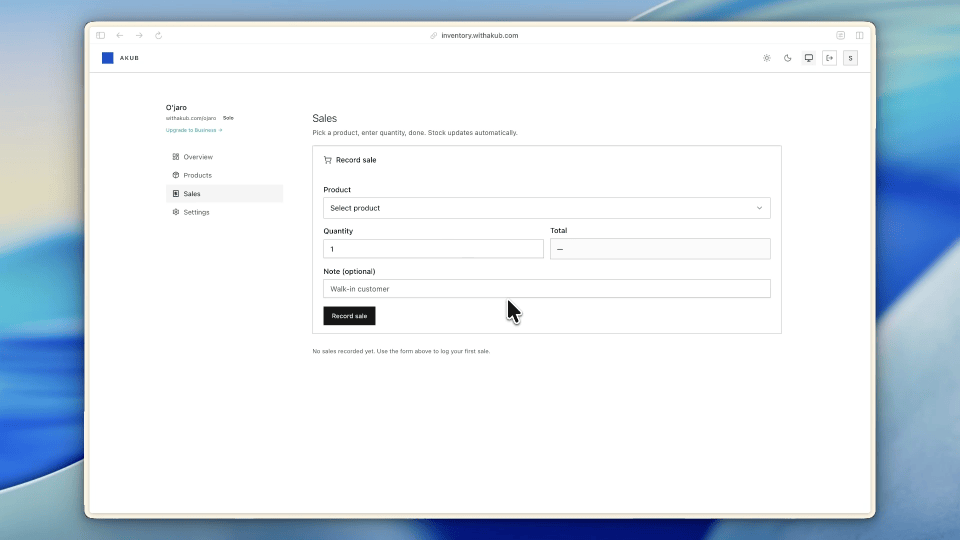This screenshot has width=960, height=540.
Task: Click the blue AKUB logo square
Action: [108, 58]
